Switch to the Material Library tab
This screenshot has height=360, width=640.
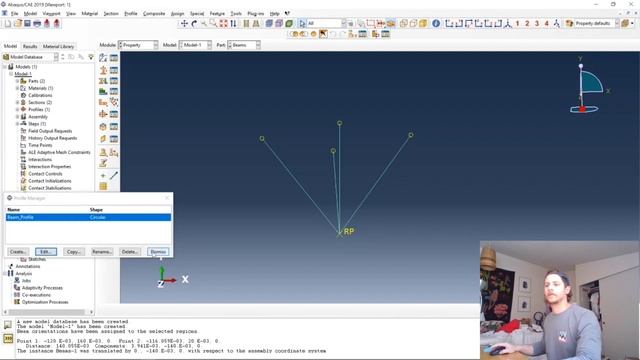point(58,46)
